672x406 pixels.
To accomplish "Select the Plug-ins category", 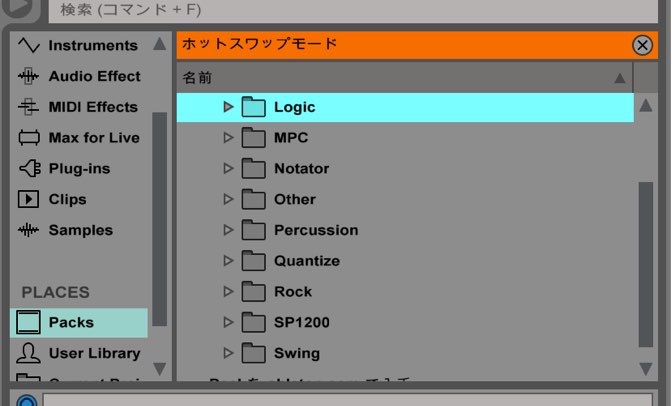I will pyautogui.click(x=79, y=168).
